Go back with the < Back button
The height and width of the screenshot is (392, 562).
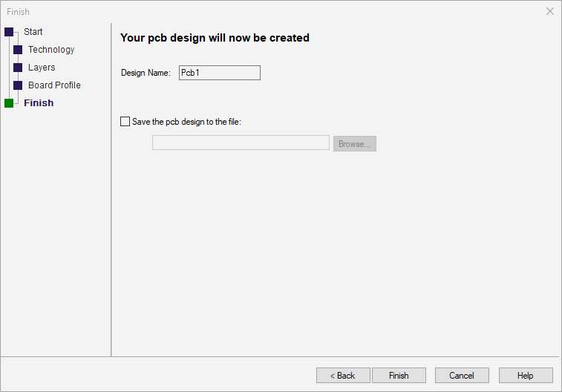[x=343, y=376]
